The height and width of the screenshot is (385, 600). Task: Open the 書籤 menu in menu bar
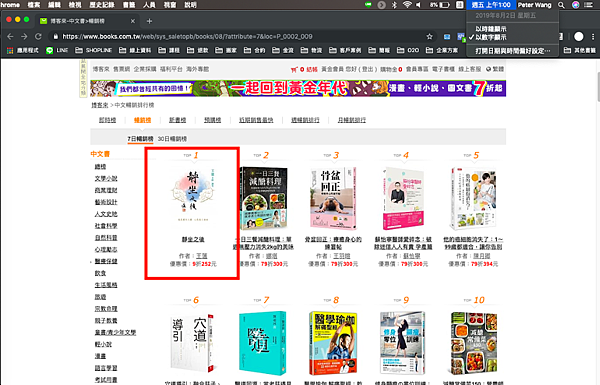129,5
